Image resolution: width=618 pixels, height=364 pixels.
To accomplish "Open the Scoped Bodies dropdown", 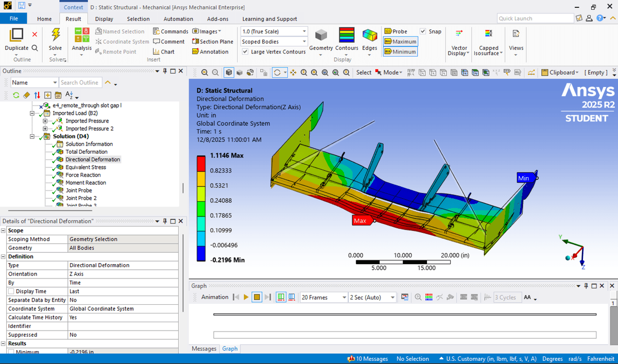I will click(304, 42).
